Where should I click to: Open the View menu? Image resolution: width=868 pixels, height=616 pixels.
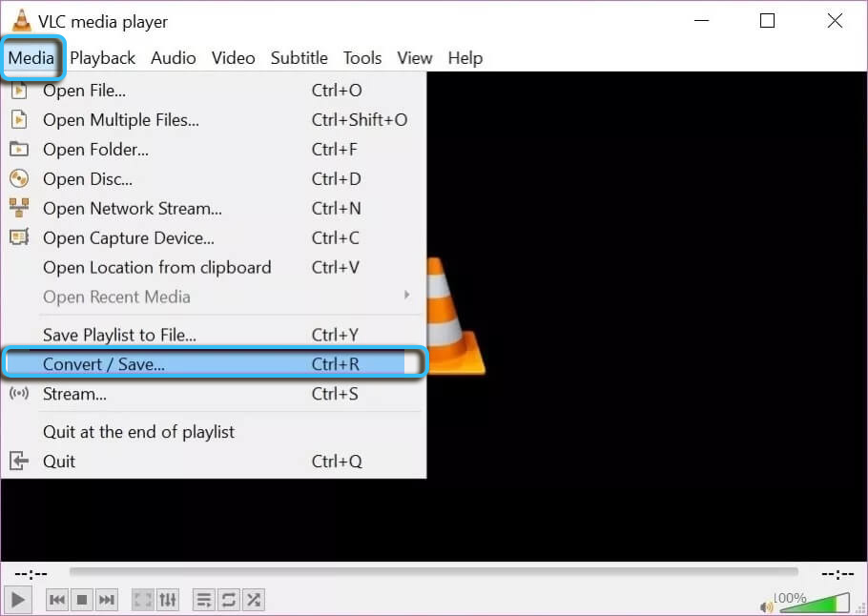pyautogui.click(x=414, y=57)
